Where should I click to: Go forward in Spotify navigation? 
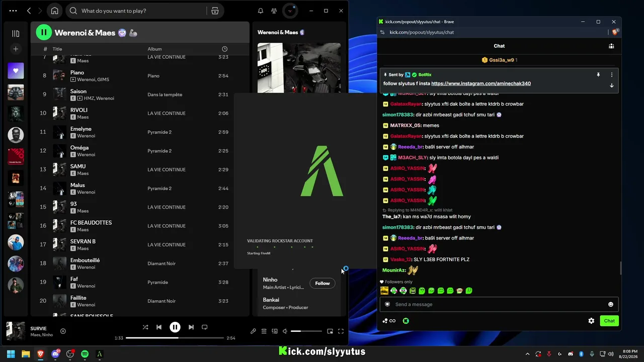tap(40, 11)
